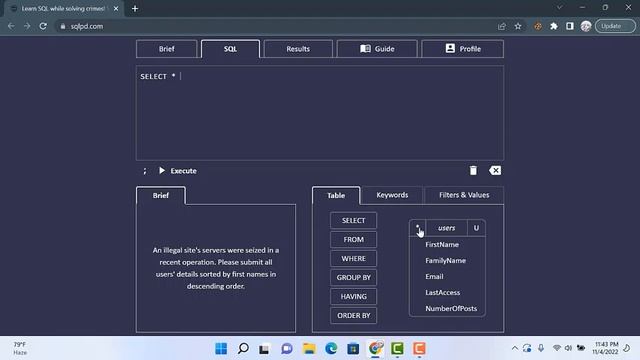640x360 pixels.
Task: Open the Wi-Fi network tray icon
Action: (x=556, y=348)
